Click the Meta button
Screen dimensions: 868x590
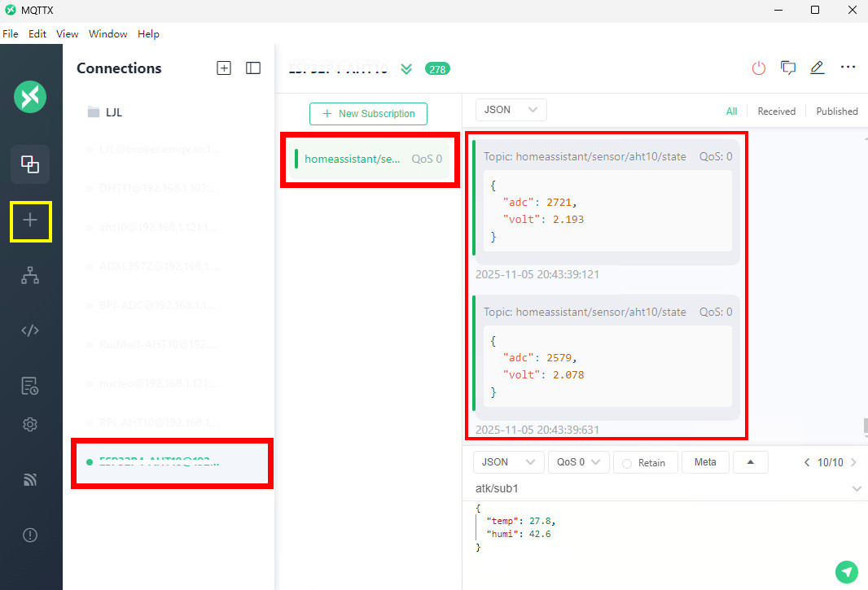pos(704,462)
